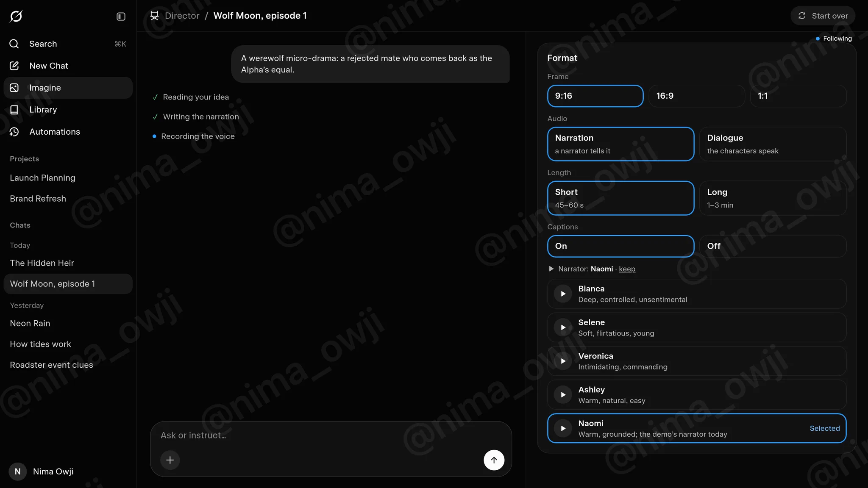Click the keep narrator link
This screenshot has height=488, width=868.
(x=627, y=269)
